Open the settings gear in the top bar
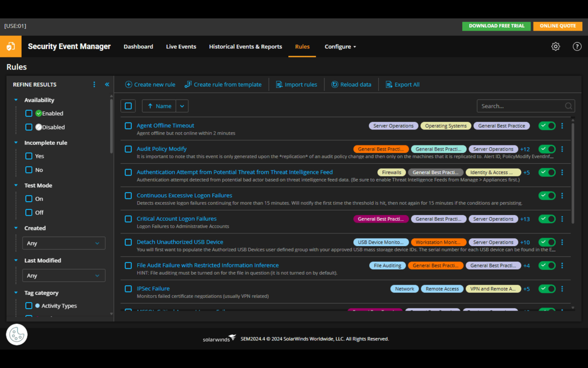The height and width of the screenshot is (368, 588). (x=555, y=47)
